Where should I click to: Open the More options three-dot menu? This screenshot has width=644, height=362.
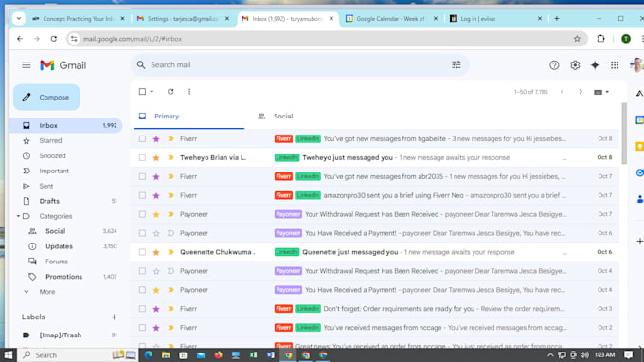[x=189, y=92]
